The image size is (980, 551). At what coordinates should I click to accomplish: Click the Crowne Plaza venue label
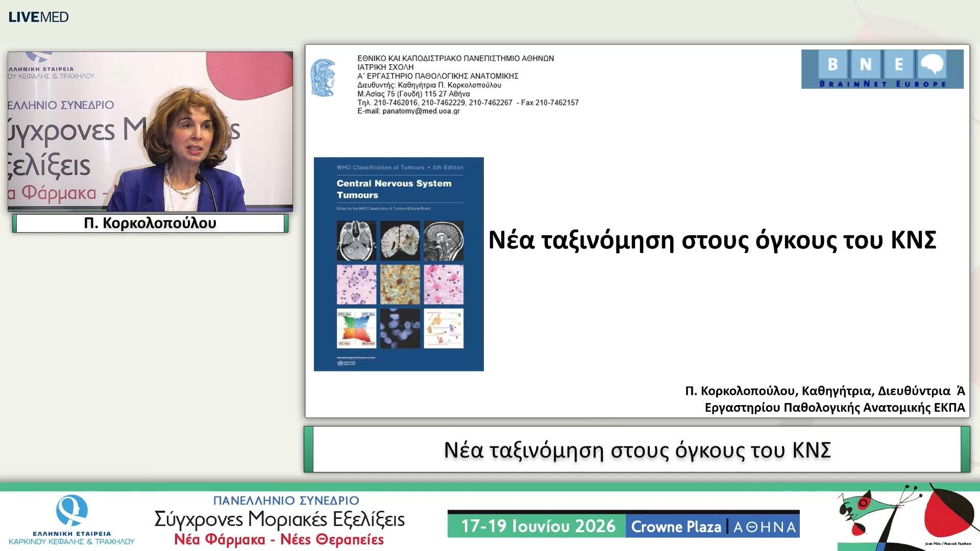pos(676,527)
